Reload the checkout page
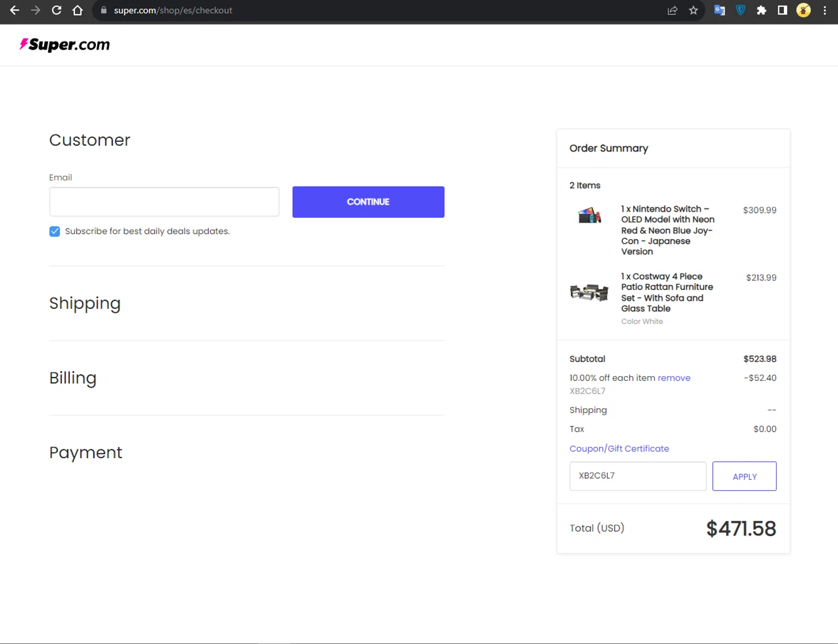The height and width of the screenshot is (644, 838). coord(56,10)
